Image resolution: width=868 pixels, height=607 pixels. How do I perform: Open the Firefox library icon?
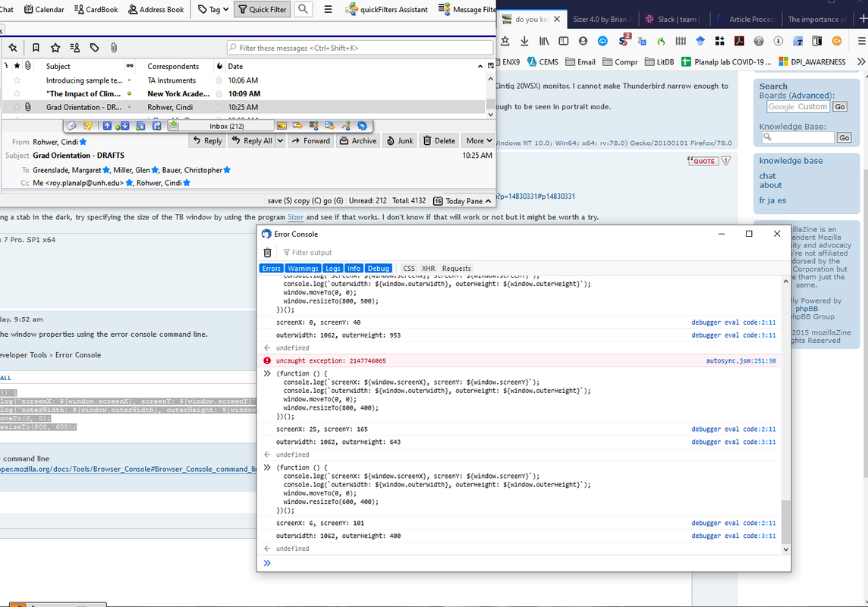[543, 41]
